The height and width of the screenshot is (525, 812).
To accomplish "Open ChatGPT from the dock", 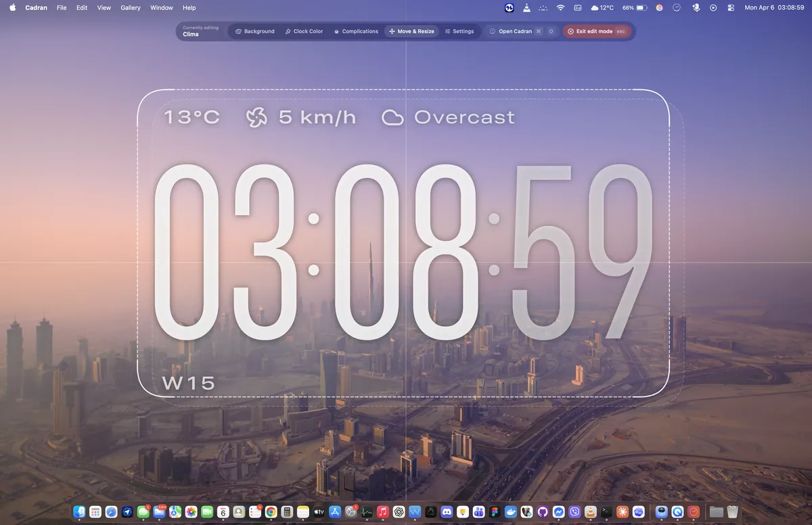I will pyautogui.click(x=399, y=512).
